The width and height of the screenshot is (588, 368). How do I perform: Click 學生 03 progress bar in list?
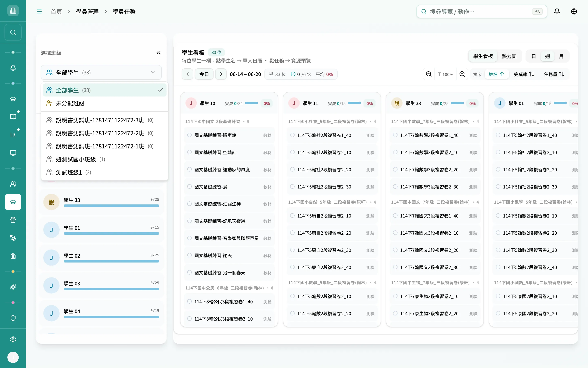point(111,289)
